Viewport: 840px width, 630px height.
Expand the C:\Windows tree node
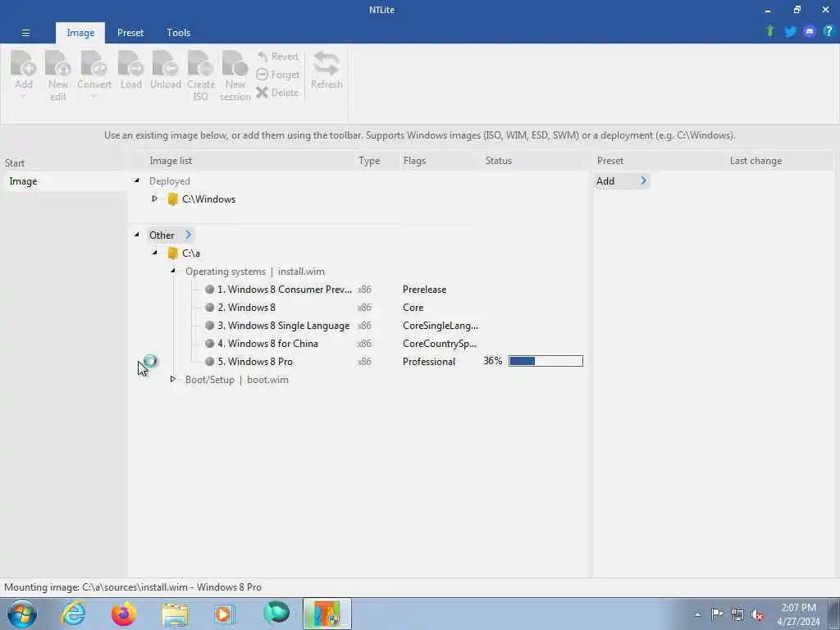point(154,199)
